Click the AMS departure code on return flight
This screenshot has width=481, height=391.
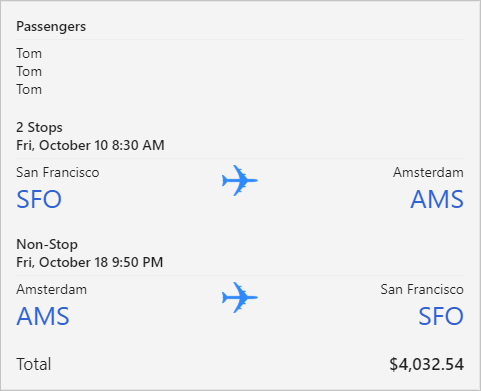(43, 316)
